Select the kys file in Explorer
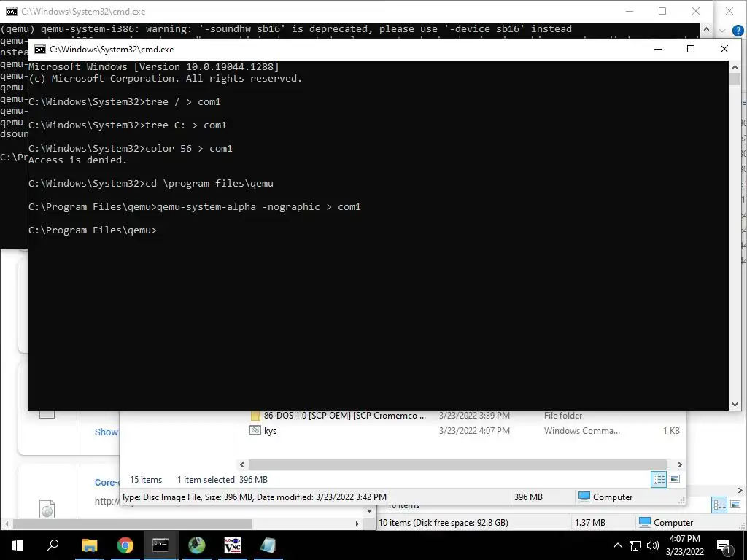The width and height of the screenshot is (747, 560). click(270, 430)
